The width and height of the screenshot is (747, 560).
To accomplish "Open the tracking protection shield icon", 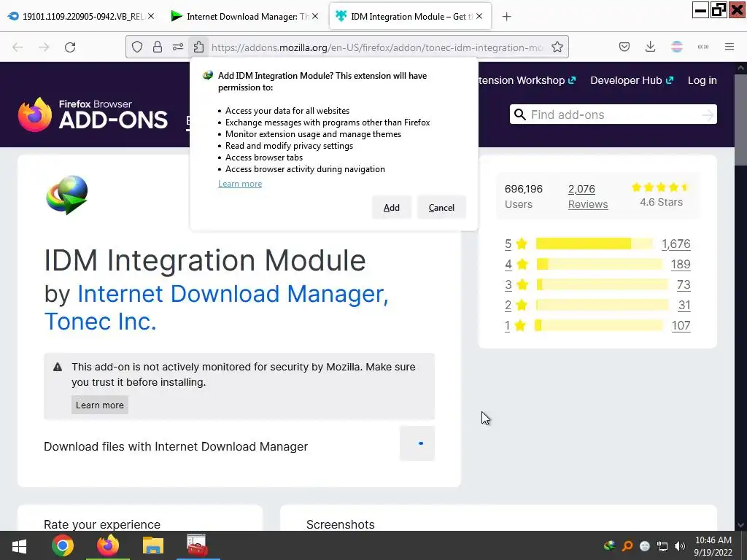I will [x=137, y=47].
